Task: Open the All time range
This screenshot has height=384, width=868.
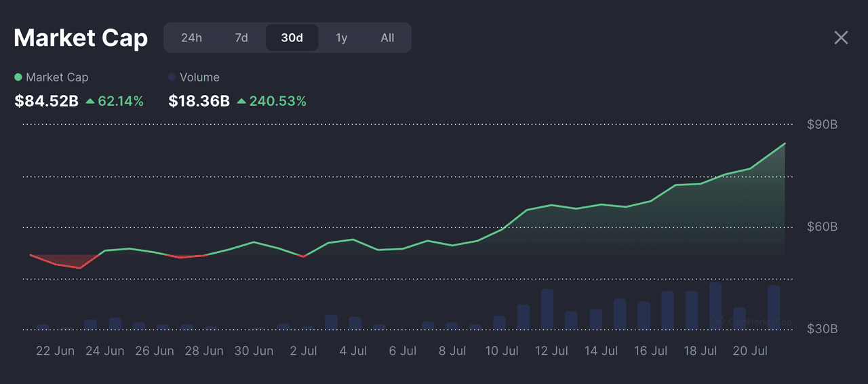Action: click(387, 38)
